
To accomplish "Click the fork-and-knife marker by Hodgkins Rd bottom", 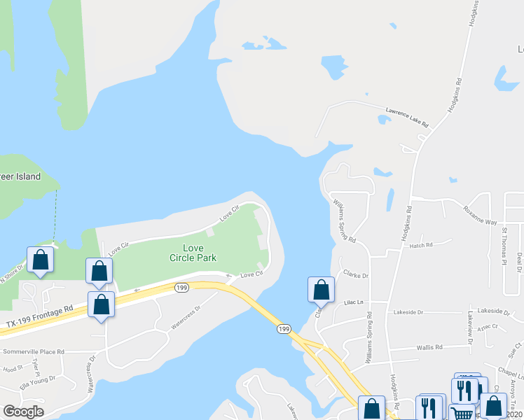I will tap(429, 407).
